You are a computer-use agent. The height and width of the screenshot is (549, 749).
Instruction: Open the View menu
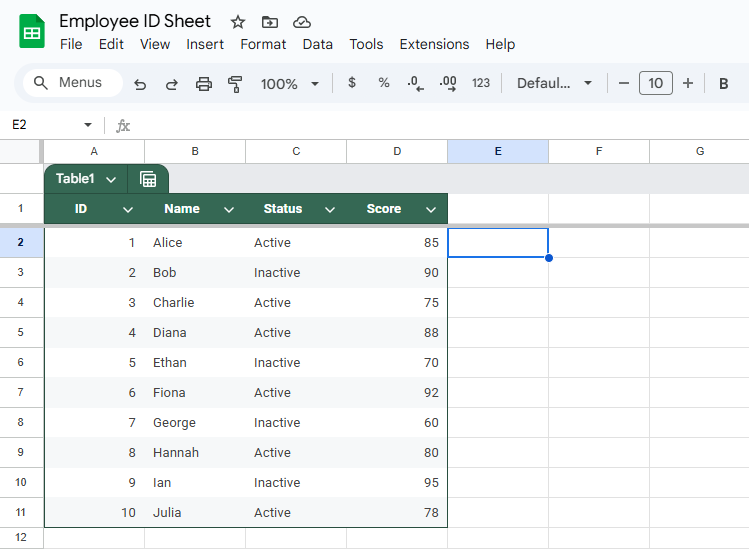click(155, 44)
